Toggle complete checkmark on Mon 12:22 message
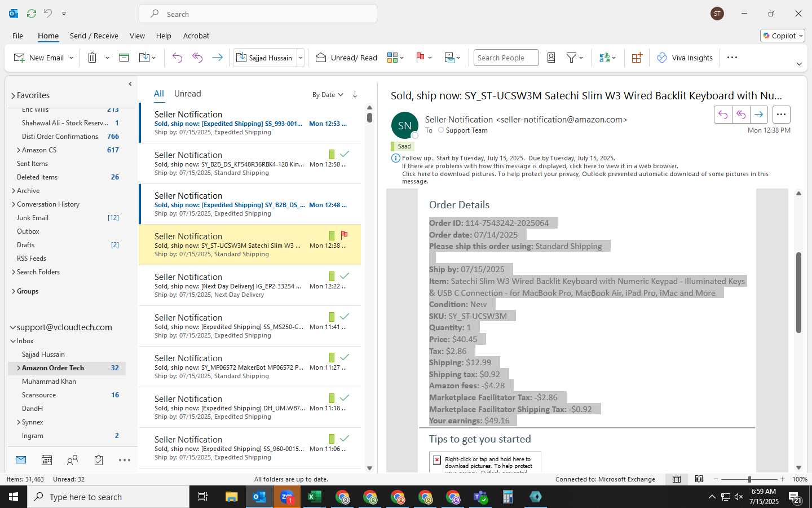 tap(345, 275)
